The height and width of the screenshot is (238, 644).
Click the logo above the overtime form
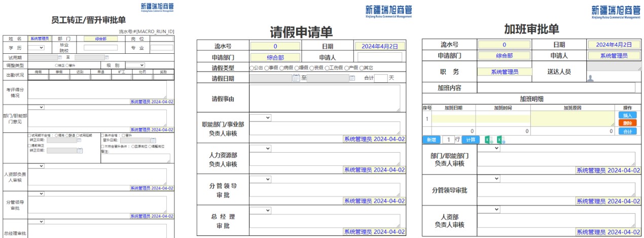[x=616, y=11]
